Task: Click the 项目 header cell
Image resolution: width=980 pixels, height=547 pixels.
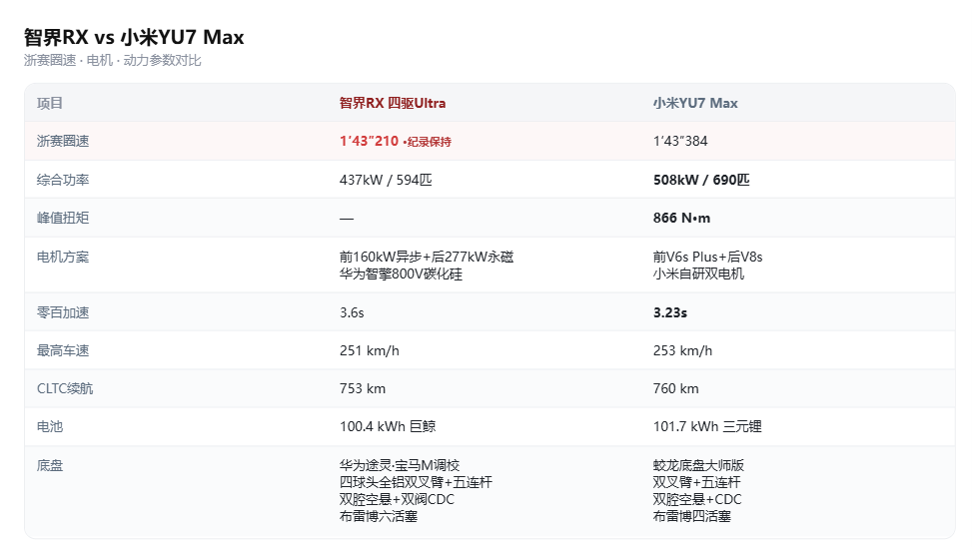Action: pos(50,103)
